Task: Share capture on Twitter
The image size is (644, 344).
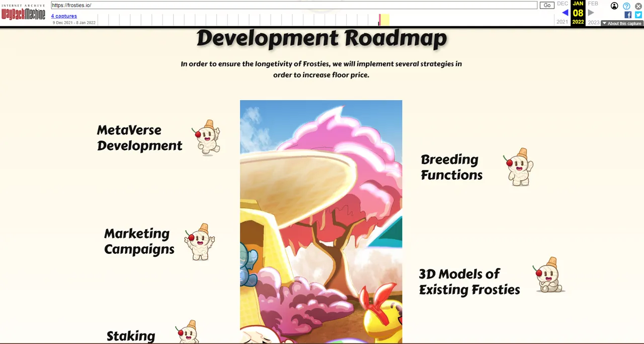Action: (638, 15)
